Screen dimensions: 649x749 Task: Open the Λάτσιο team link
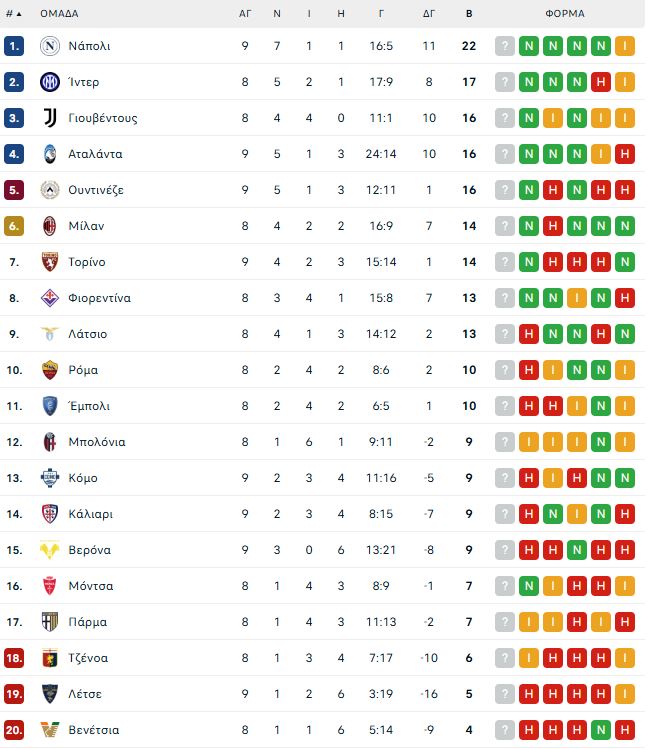point(88,334)
